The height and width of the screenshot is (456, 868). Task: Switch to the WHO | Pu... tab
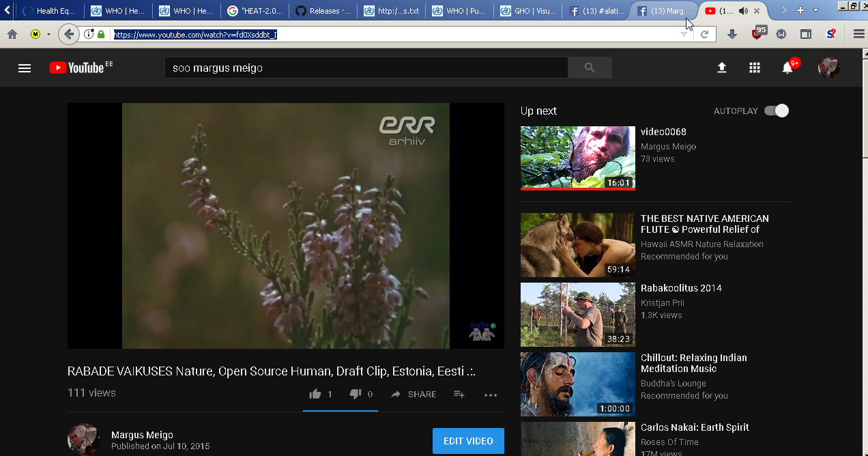[460, 11]
